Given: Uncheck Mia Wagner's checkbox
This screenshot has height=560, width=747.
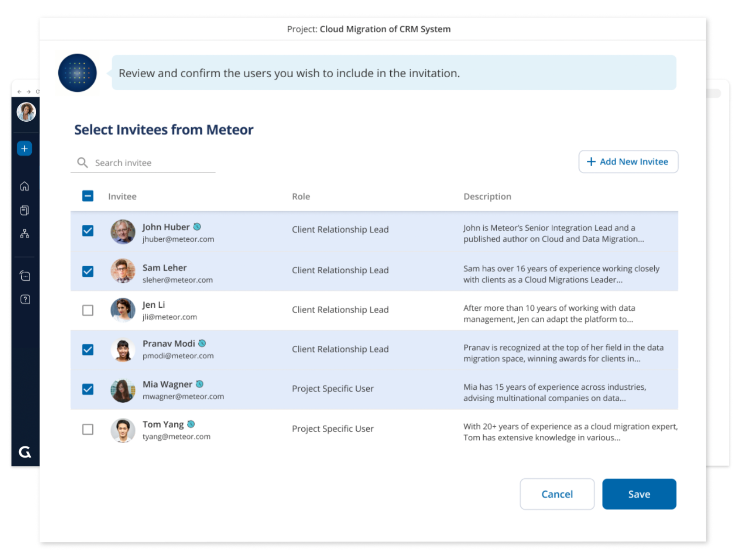Looking at the screenshot, I should tap(88, 389).
